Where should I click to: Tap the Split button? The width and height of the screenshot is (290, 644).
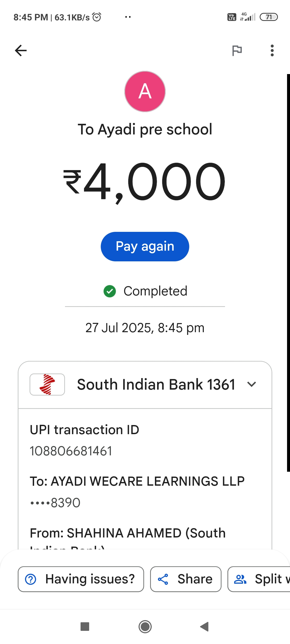point(259,579)
